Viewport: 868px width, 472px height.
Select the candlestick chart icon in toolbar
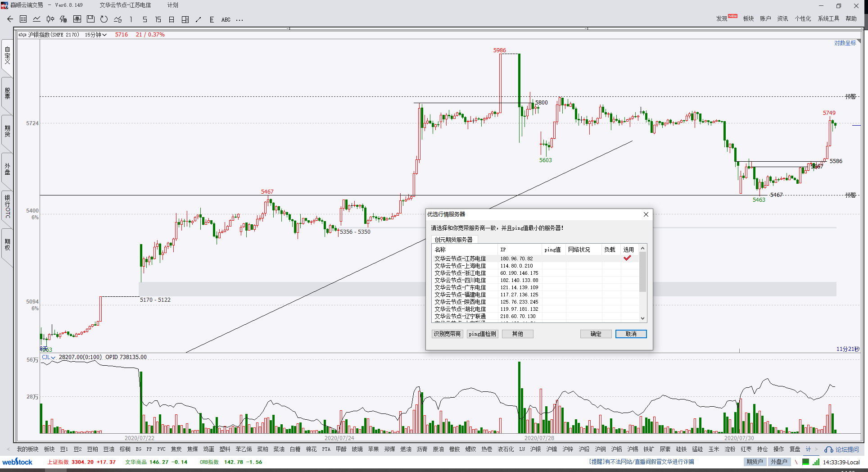pos(50,19)
